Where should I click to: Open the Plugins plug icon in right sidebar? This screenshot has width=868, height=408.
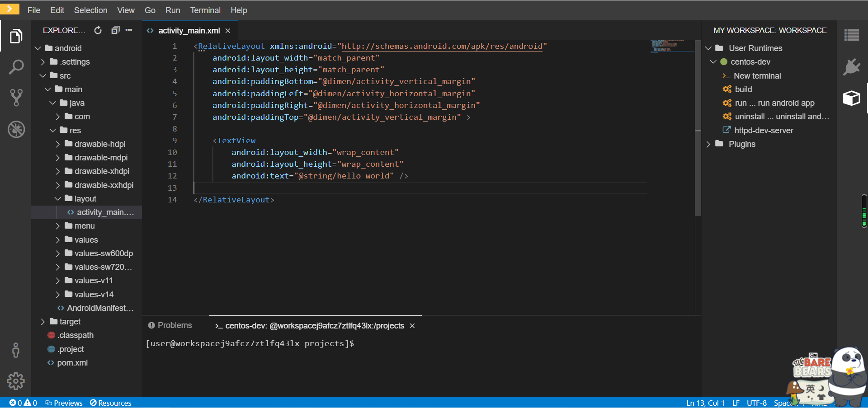(x=852, y=67)
